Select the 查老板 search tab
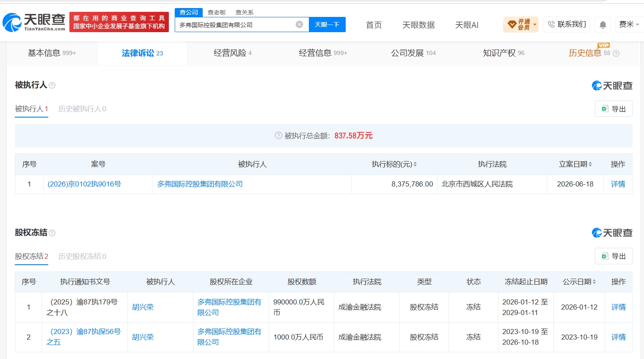Image resolution: width=644 pixels, height=359 pixels. pos(217,12)
